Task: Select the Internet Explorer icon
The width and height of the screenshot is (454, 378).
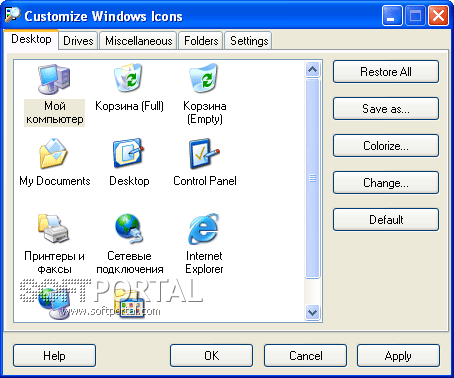Action: (204, 229)
